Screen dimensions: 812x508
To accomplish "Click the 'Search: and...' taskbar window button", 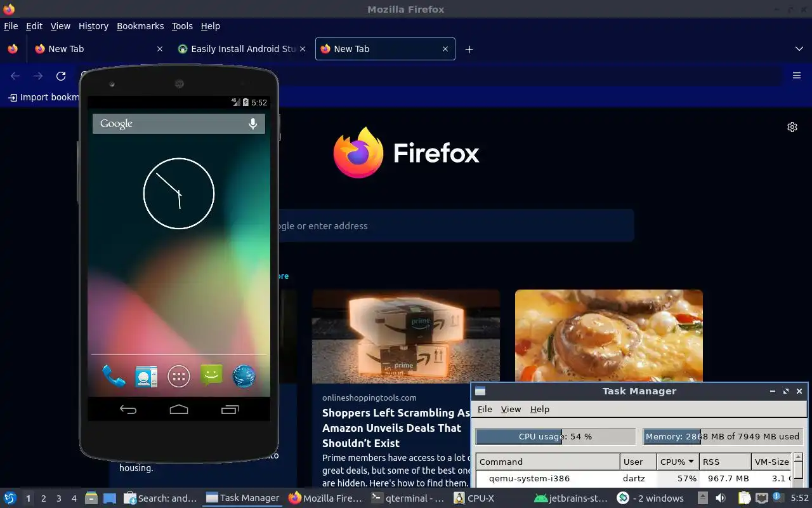I will 160,498.
